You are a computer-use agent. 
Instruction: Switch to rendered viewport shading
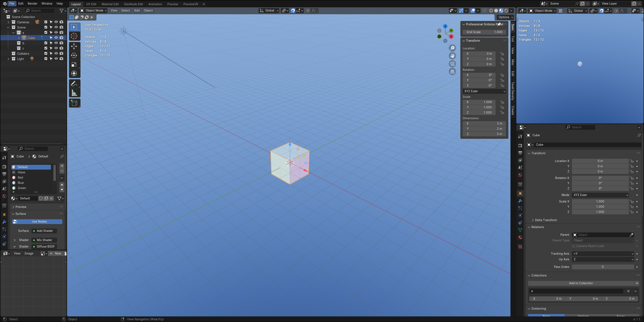click(506, 10)
